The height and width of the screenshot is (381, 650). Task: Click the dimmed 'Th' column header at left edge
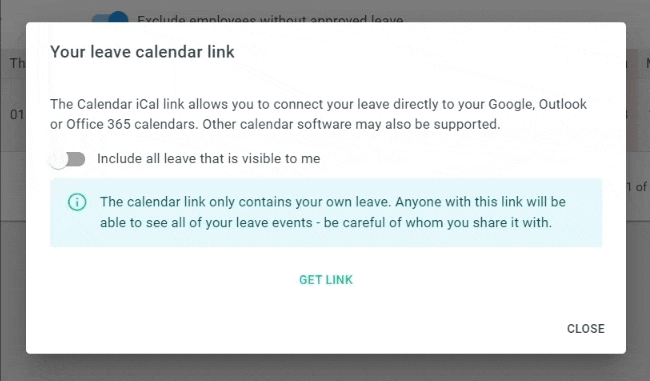(x=17, y=63)
